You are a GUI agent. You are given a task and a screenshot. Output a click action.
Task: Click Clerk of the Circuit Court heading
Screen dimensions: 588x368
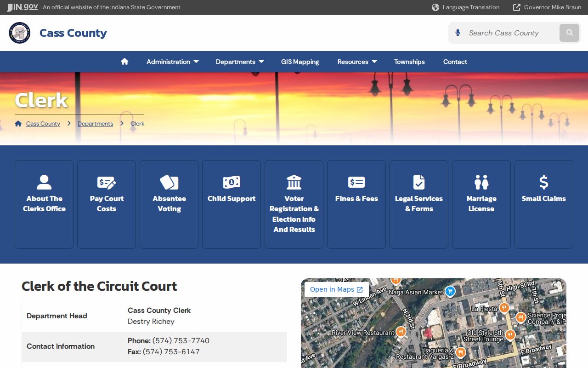coord(99,286)
